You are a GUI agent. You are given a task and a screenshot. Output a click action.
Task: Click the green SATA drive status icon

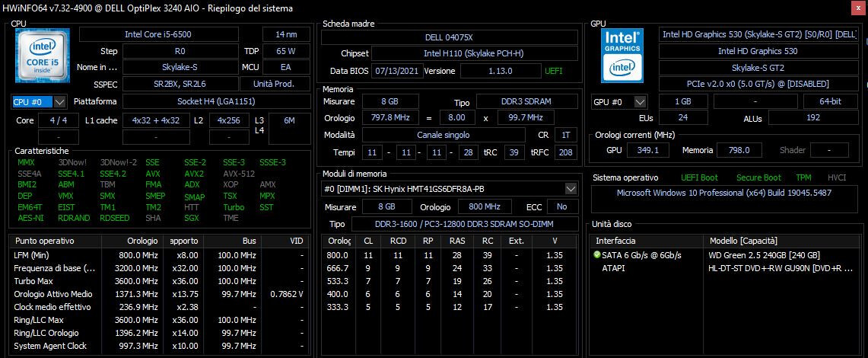click(596, 255)
